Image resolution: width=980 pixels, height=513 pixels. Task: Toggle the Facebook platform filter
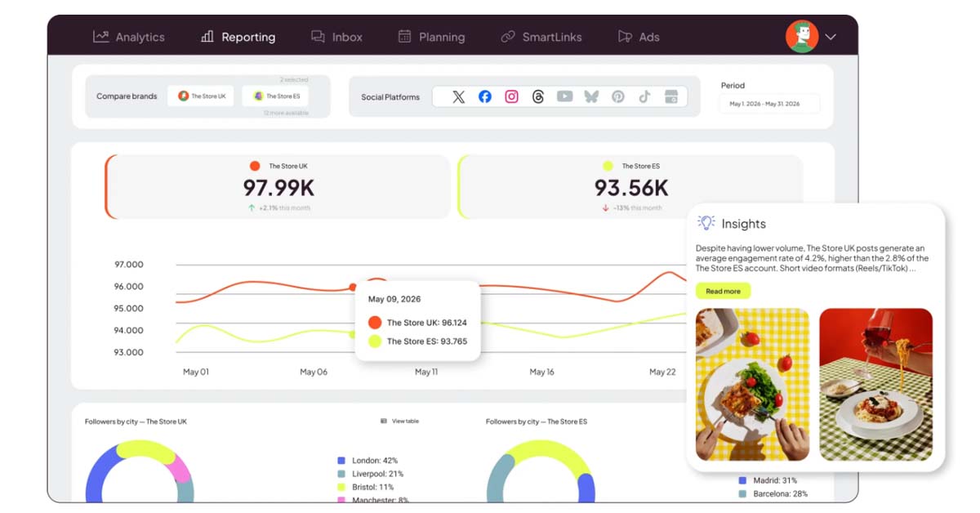(485, 96)
